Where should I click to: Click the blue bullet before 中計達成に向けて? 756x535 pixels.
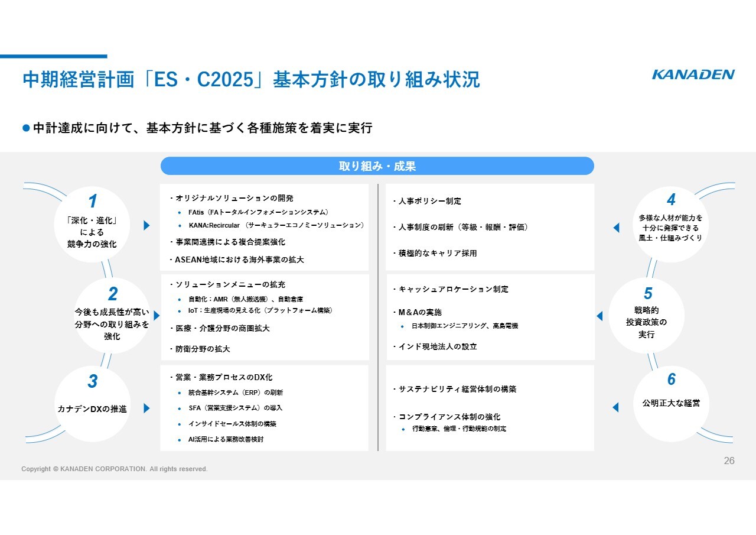25,128
